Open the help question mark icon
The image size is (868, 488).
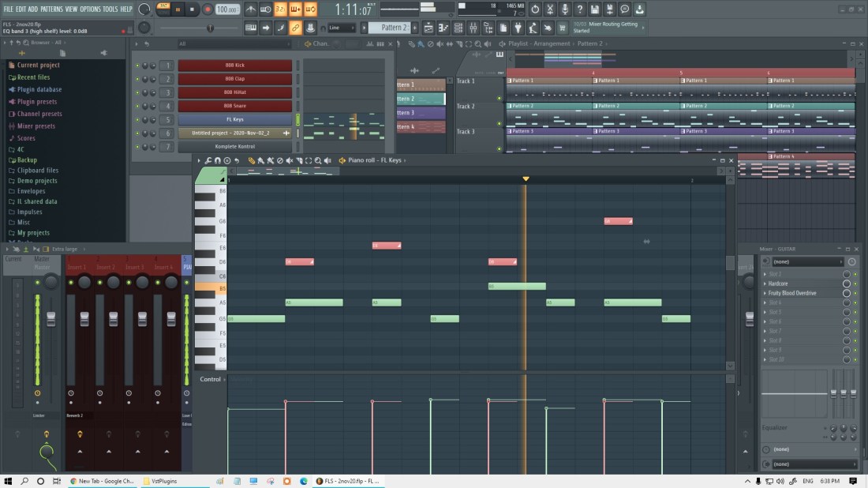click(x=580, y=9)
